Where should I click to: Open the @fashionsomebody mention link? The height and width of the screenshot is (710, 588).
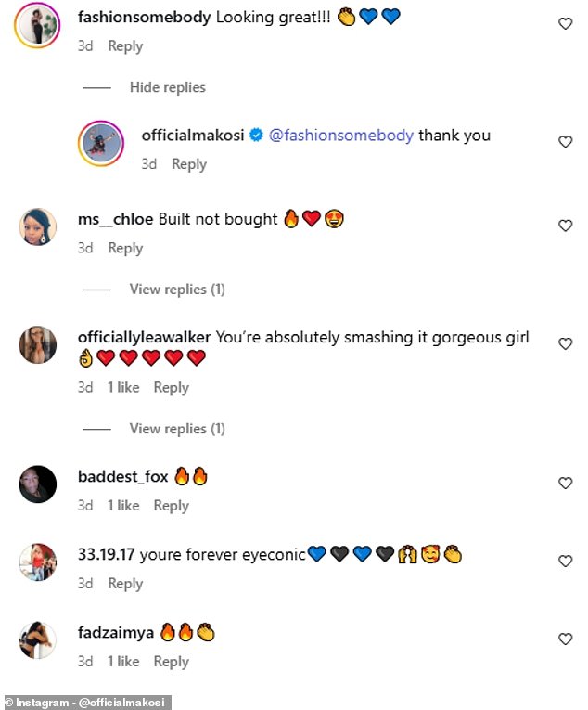[x=340, y=136]
